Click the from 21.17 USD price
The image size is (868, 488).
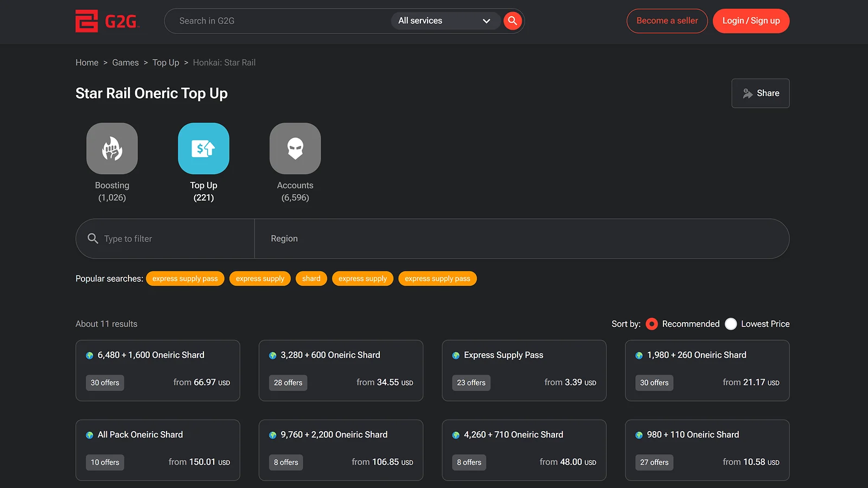751,382
